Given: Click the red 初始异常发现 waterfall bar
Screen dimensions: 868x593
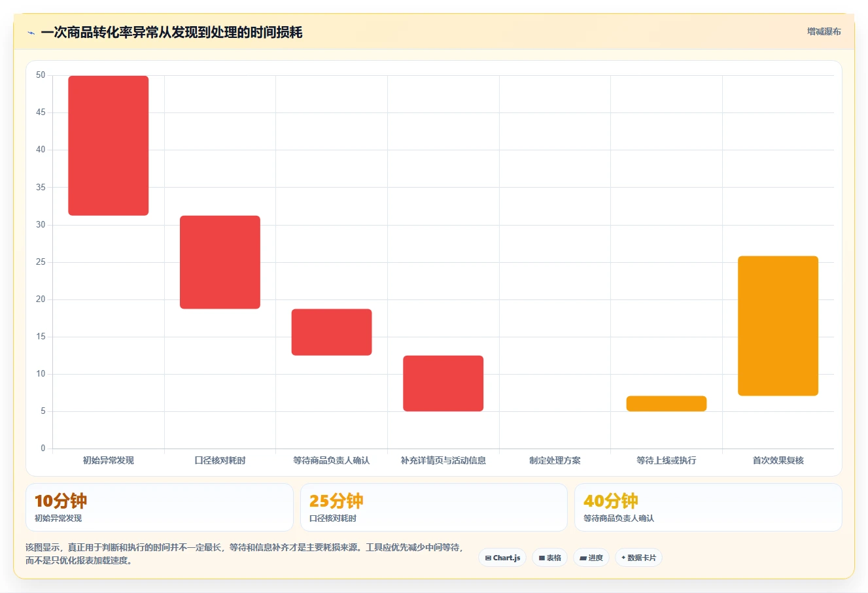Looking at the screenshot, I should click(x=109, y=146).
